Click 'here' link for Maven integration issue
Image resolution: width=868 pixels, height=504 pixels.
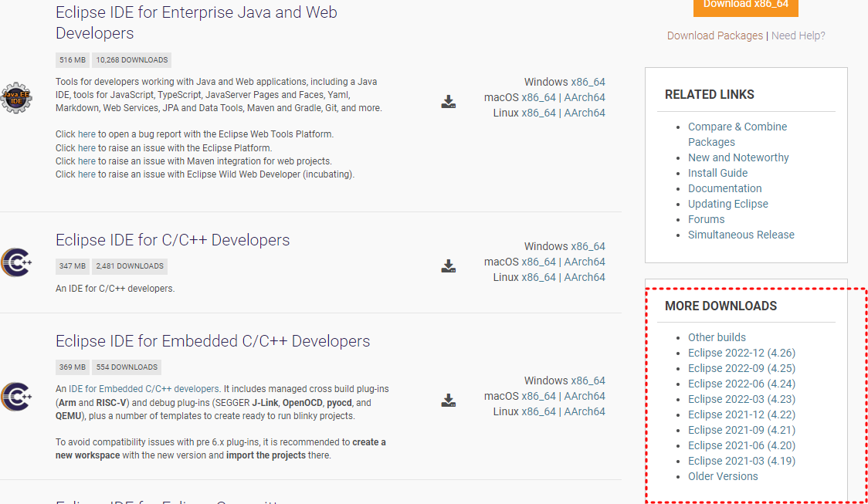(86, 161)
